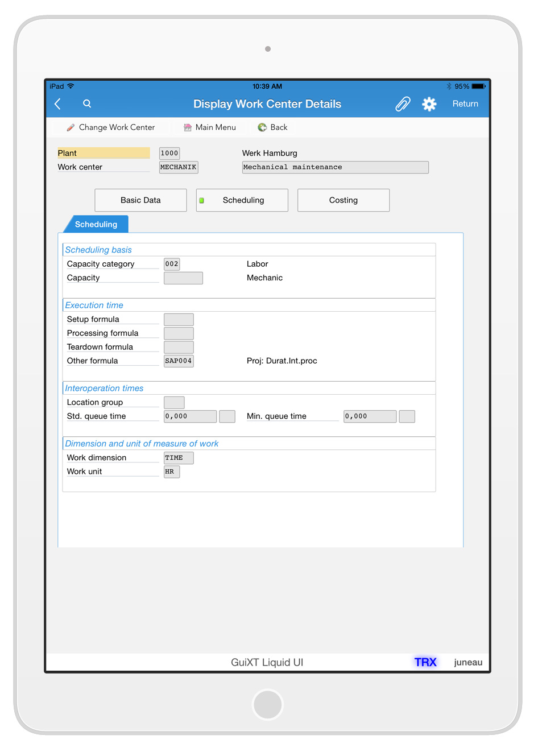Image resolution: width=538 pixels, height=756 pixels.
Task: Click the Plant field showing 1000
Action: pos(169,153)
